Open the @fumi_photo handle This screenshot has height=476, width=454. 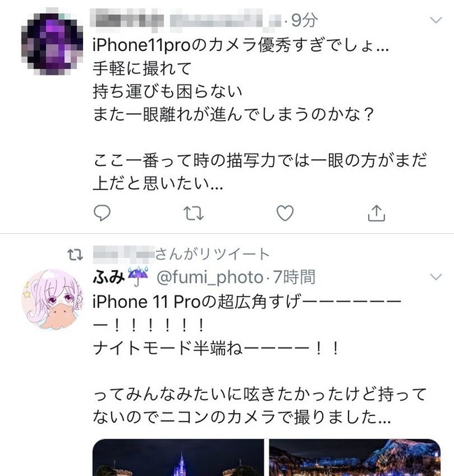[x=210, y=277]
